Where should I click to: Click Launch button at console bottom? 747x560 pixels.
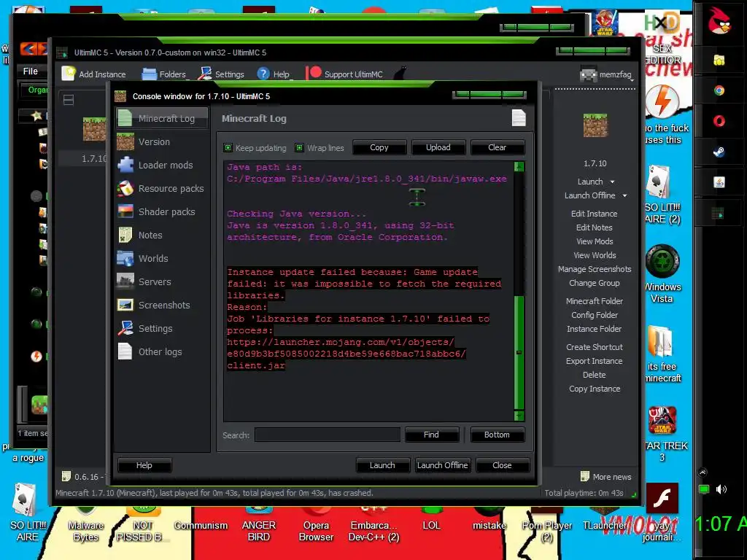pyautogui.click(x=382, y=465)
